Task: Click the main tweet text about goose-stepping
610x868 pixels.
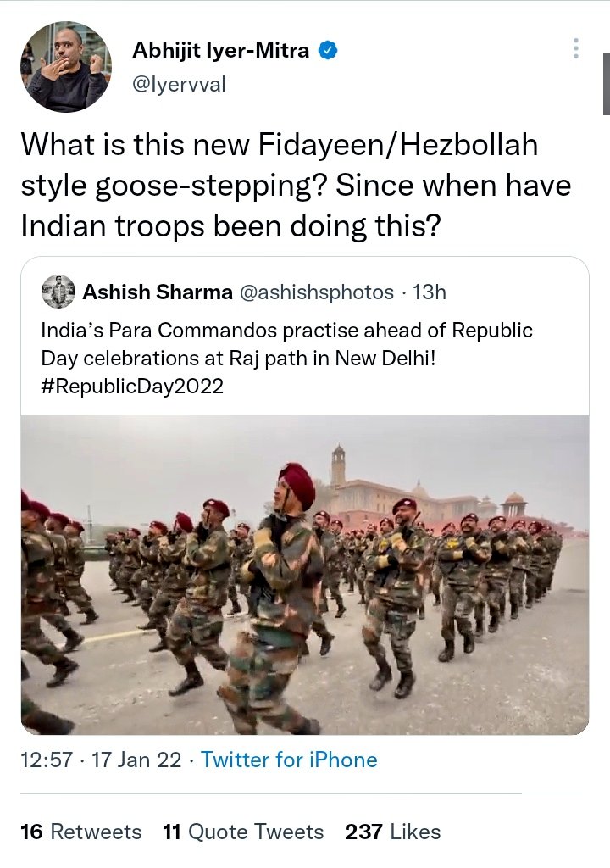Action: 296,185
